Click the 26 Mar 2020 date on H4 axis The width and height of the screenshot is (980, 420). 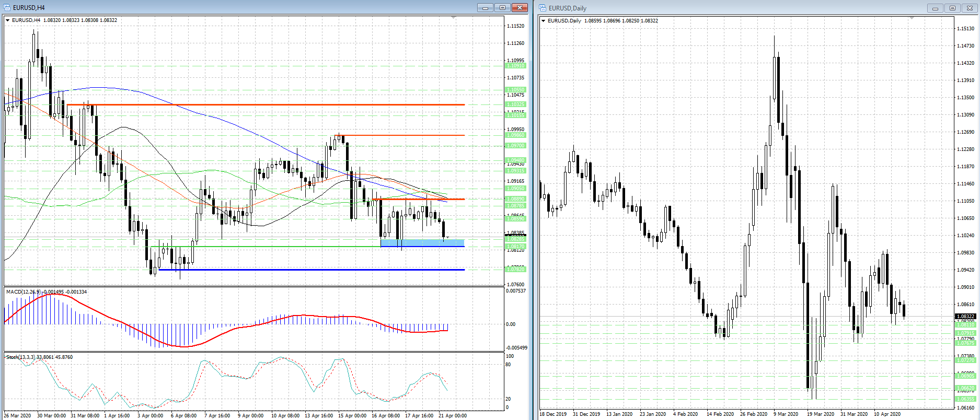pyautogui.click(x=18, y=416)
